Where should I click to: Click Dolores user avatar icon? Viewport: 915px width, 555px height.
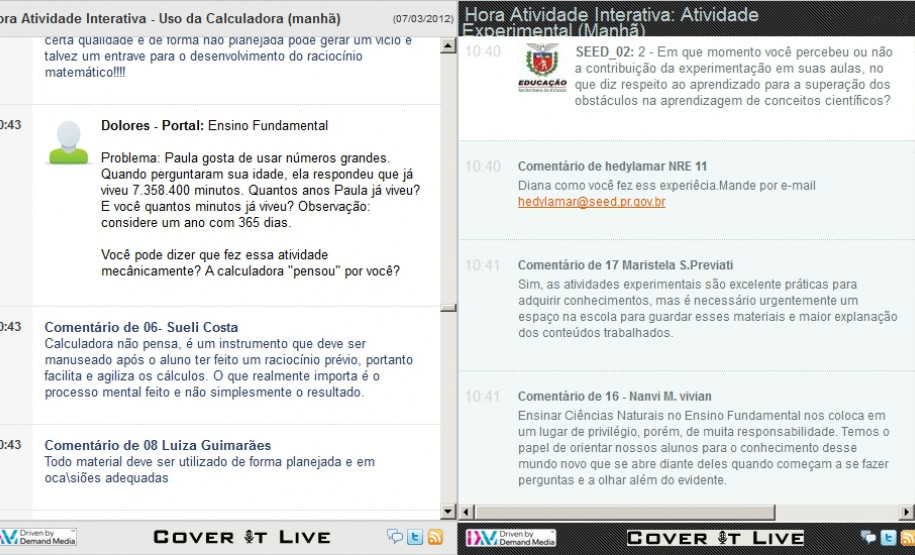pos(68,142)
